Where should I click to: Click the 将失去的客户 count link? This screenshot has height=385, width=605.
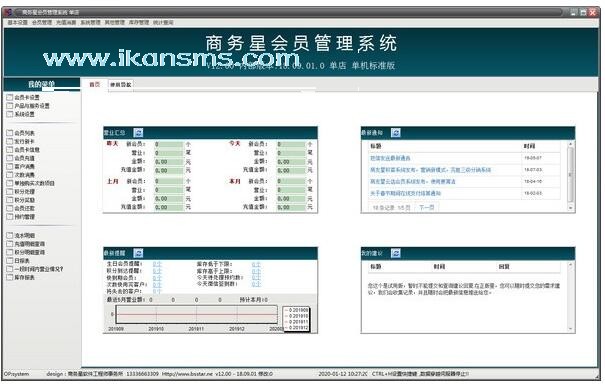[157, 291]
